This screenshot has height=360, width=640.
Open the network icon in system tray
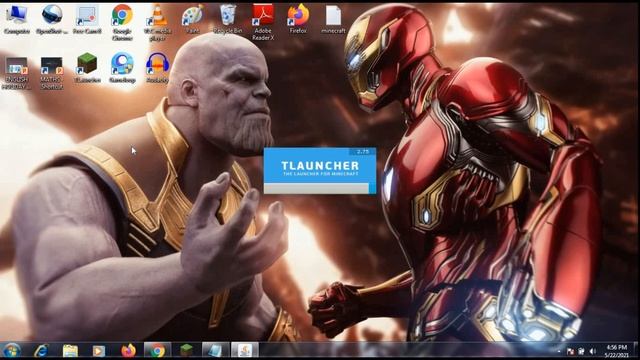(581, 351)
